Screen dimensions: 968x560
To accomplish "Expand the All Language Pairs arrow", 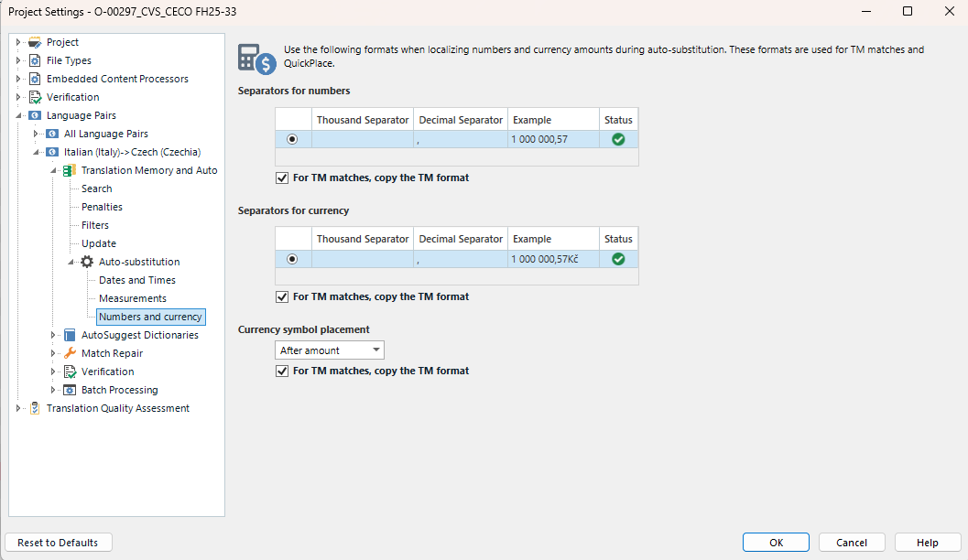I will click(x=35, y=134).
